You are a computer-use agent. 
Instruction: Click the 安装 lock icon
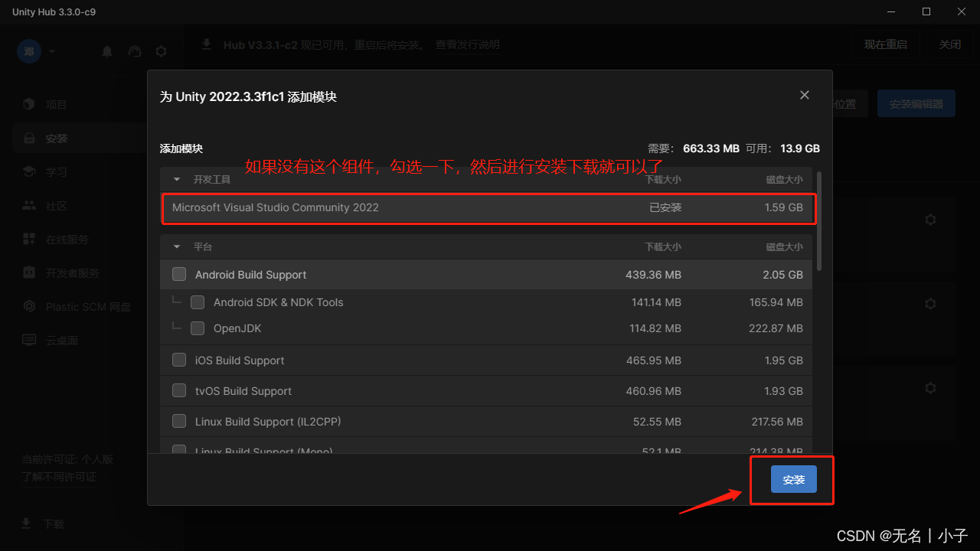29,139
